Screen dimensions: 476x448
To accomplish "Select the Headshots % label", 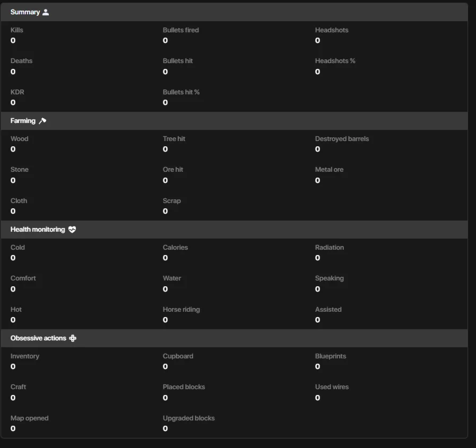I will 335,61.
